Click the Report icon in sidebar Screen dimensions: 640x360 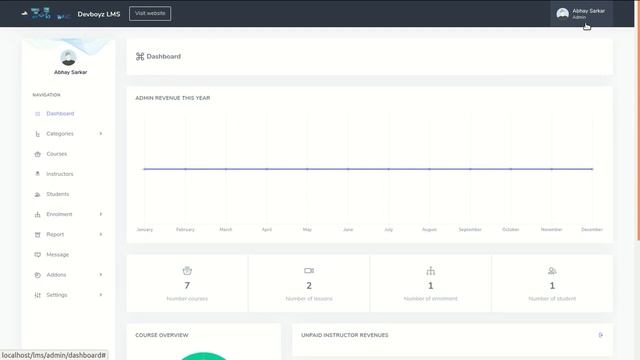(x=38, y=234)
